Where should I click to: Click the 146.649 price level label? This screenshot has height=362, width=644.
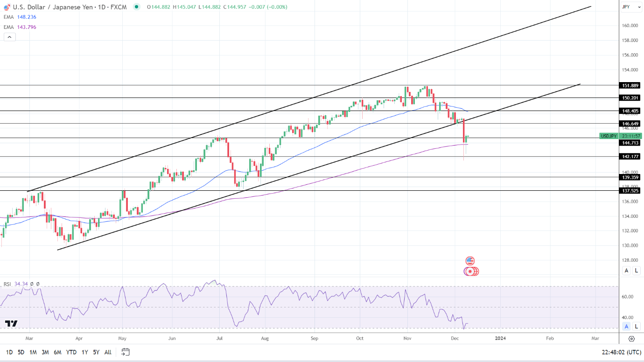(x=630, y=124)
